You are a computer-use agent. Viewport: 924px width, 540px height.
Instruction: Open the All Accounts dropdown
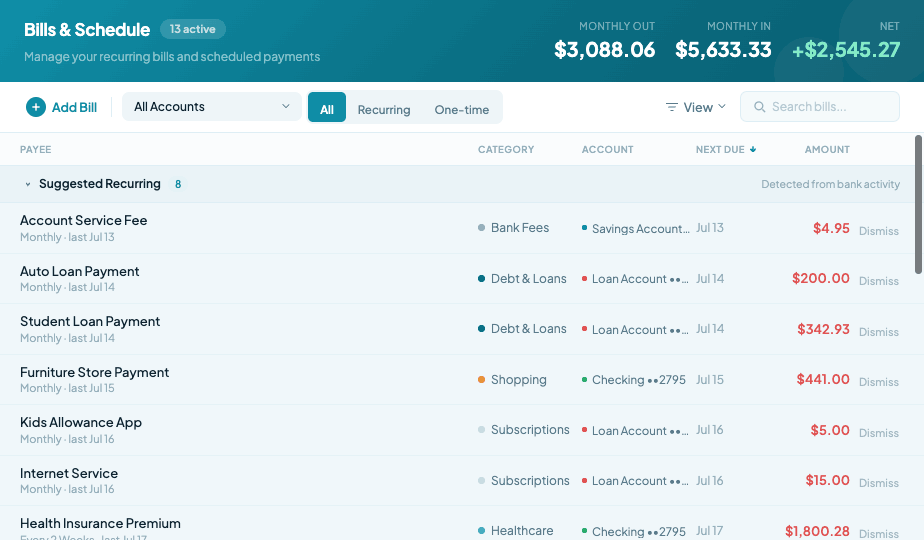(x=212, y=107)
